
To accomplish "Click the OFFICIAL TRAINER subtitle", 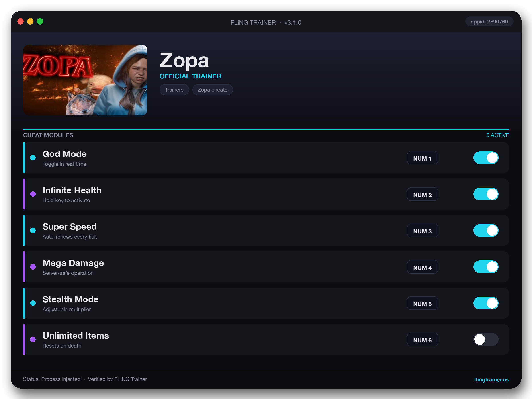I will [x=190, y=76].
